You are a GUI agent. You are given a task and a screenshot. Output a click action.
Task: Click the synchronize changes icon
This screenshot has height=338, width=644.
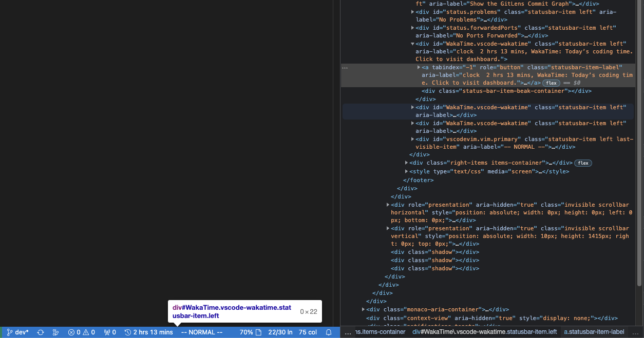coord(40,332)
